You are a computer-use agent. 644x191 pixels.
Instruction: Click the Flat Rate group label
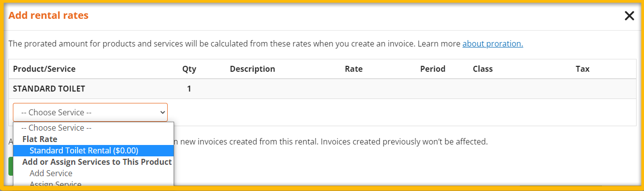pos(40,139)
